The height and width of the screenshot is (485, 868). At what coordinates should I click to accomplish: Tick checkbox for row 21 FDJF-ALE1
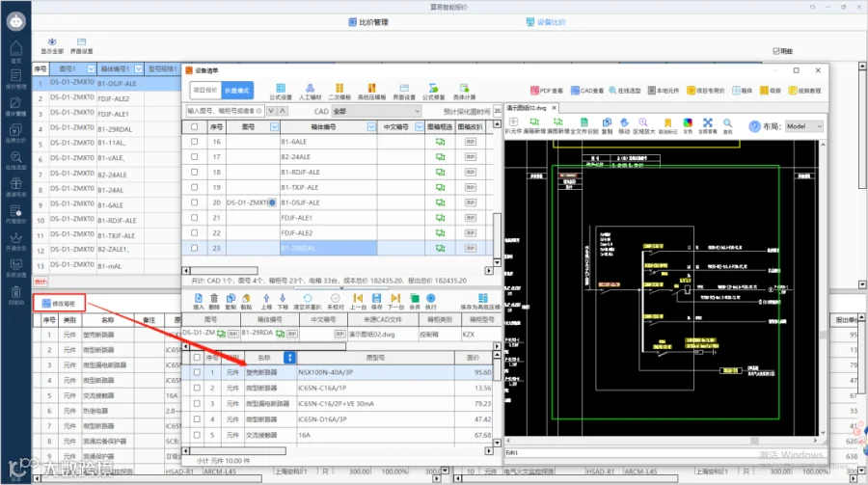click(x=194, y=218)
